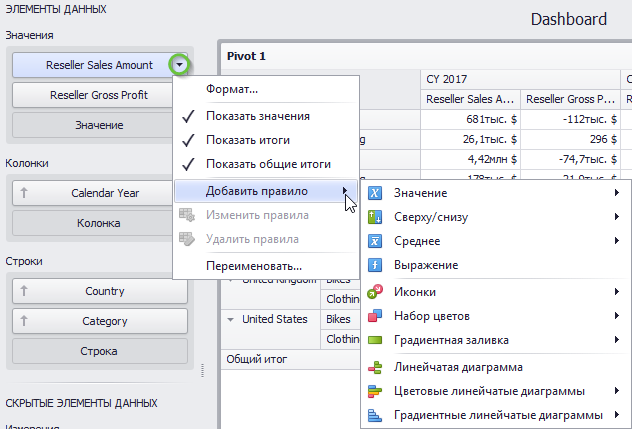Click the Градиентная заливка green icon
632x429 pixels.
click(374, 340)
